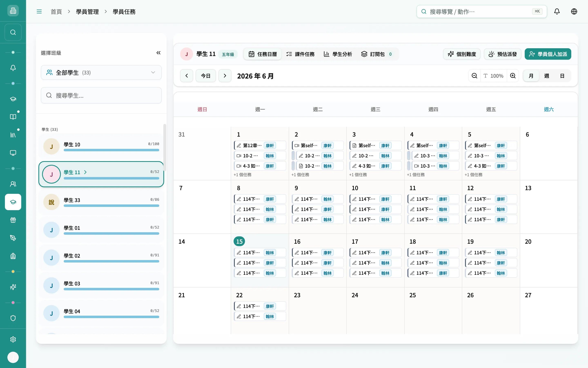The height and width of the screenshot is (368, 588).
Task: Open the sidebar settings gear icon
Action: point(13,340)
